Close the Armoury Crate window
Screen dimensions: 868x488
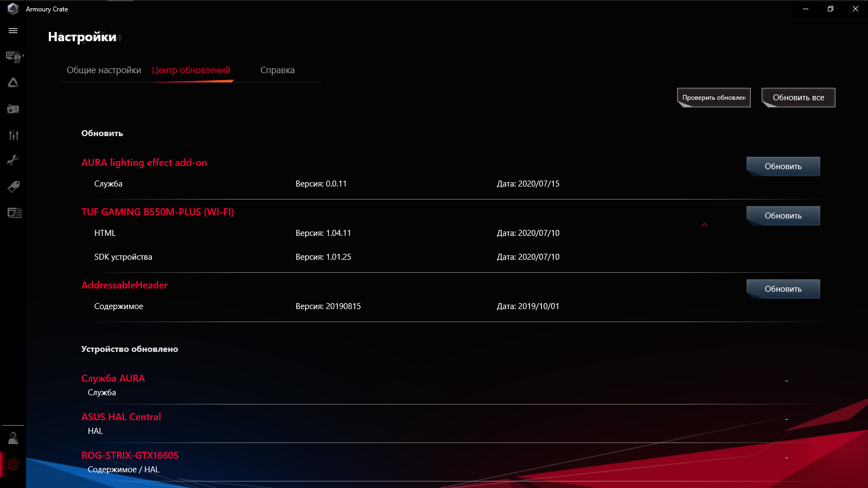coord(856,9)
